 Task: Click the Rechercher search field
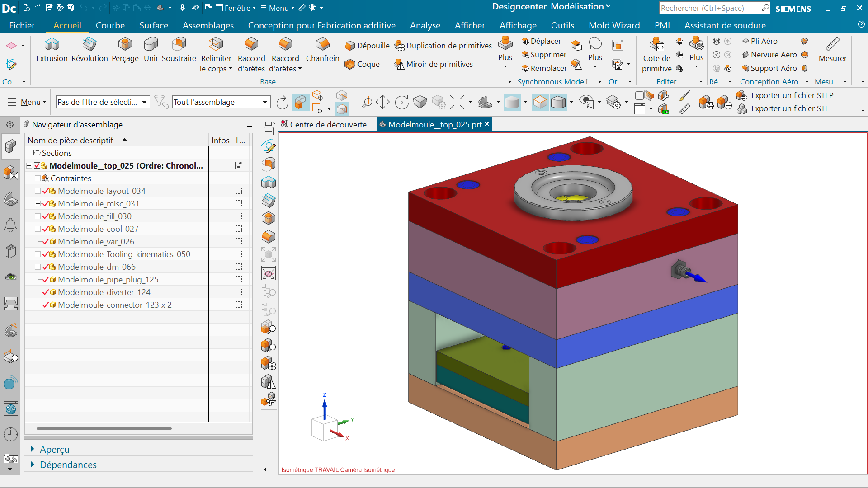[709, 8]
